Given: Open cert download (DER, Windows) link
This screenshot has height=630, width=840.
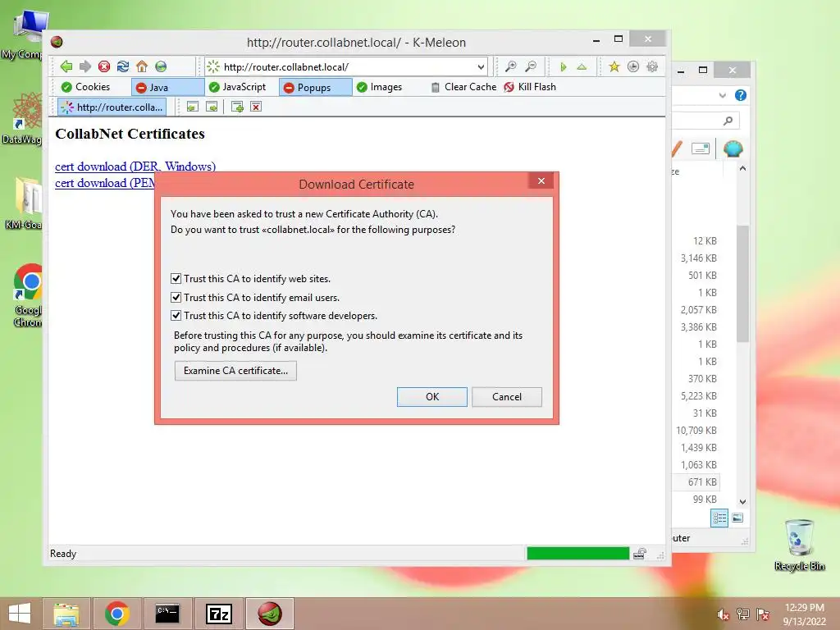Looking at the screenshot, I should coord(135,167).
